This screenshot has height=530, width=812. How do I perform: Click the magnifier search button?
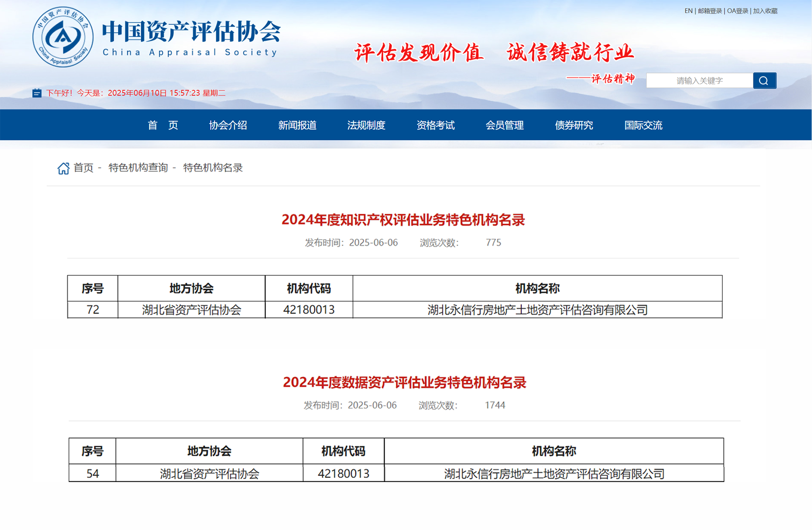click(764, 80)
